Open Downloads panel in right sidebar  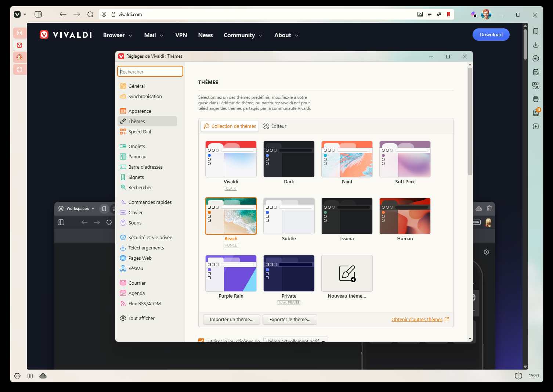536,45
